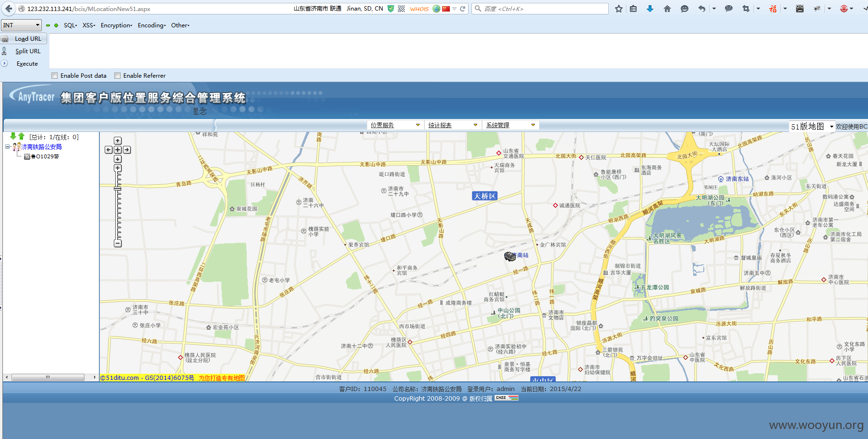This screenshot has width=868, height=439.
Task: Click the undo curved arrow icon
Action: [702, 9]
